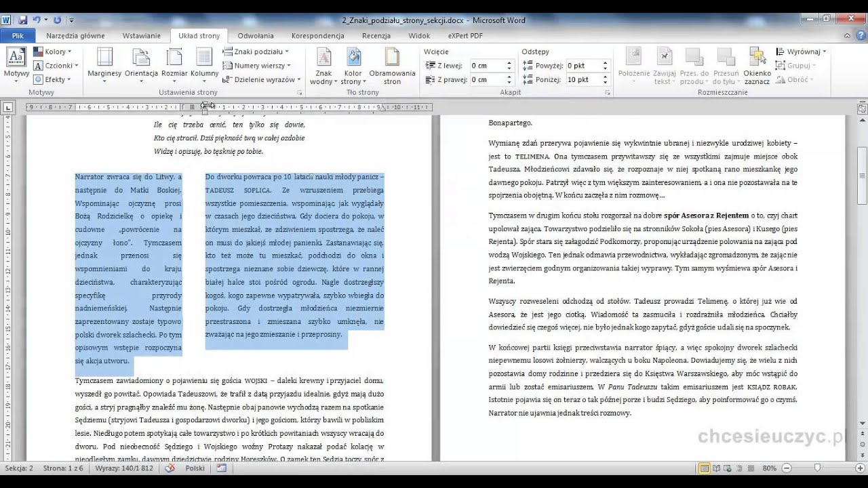Viewport: 868px width, 488px height.
Task: Click the Redo icon in title bar
Action: click(57, 20)
